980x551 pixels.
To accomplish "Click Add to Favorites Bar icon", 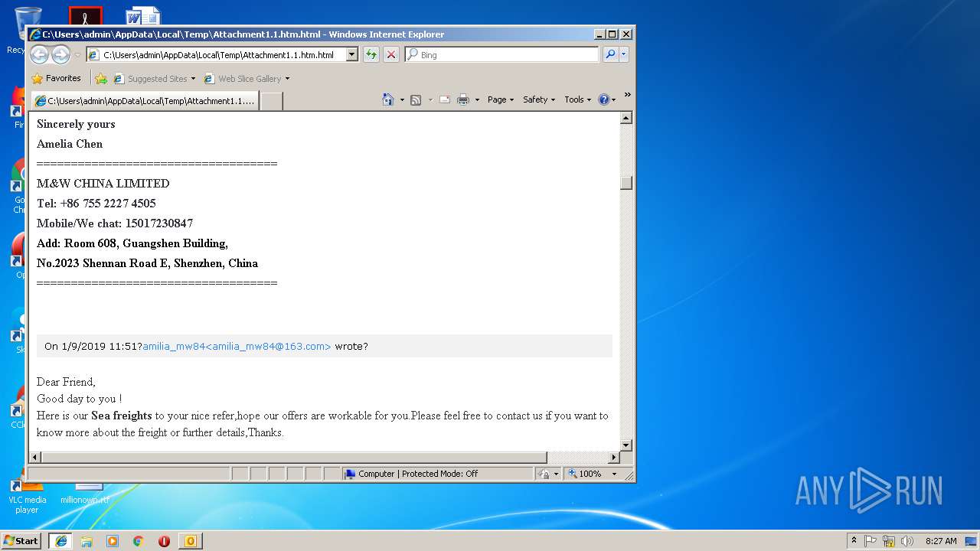I will [101, 78].
